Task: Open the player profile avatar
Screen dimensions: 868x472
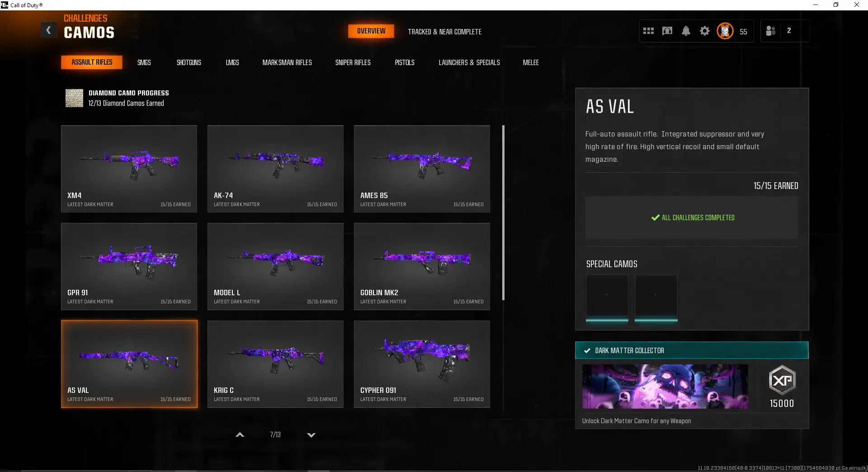Action: (725, 31)
